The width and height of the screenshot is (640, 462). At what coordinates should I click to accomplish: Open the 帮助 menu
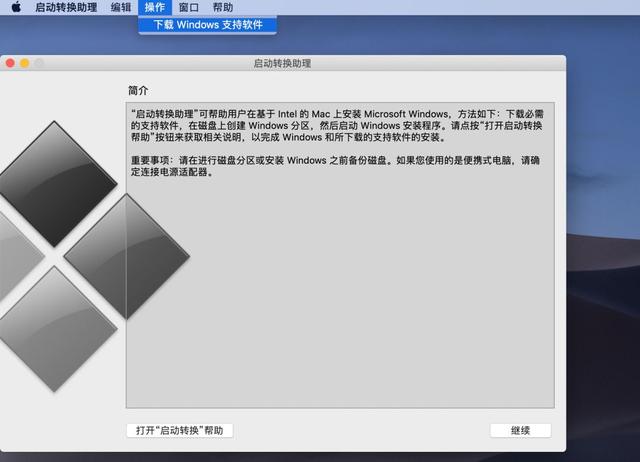coord(223,7)
